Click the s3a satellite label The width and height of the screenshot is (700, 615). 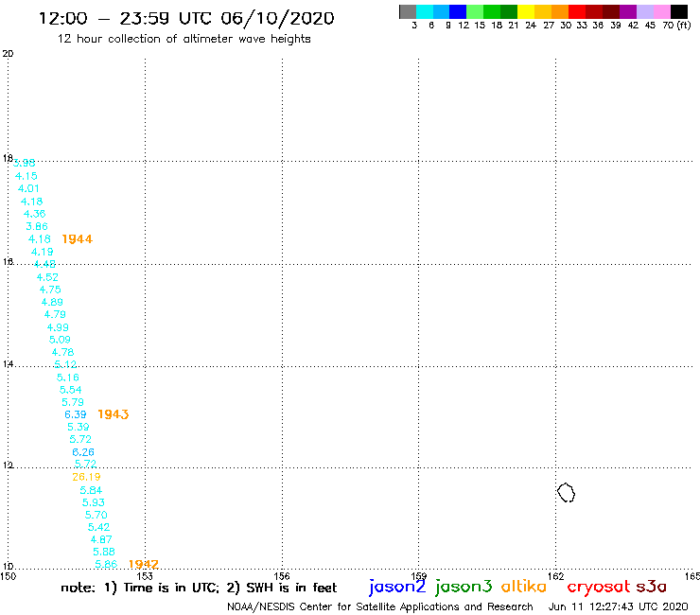point(652,587)
